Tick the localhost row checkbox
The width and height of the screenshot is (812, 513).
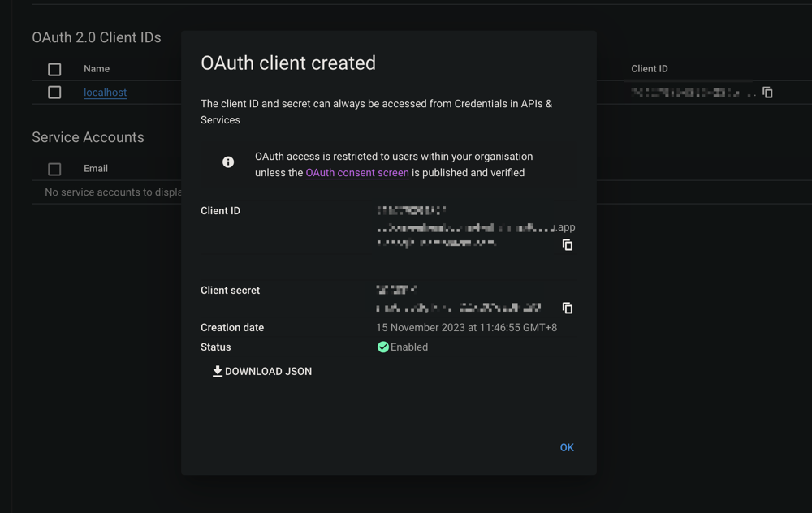54,93
